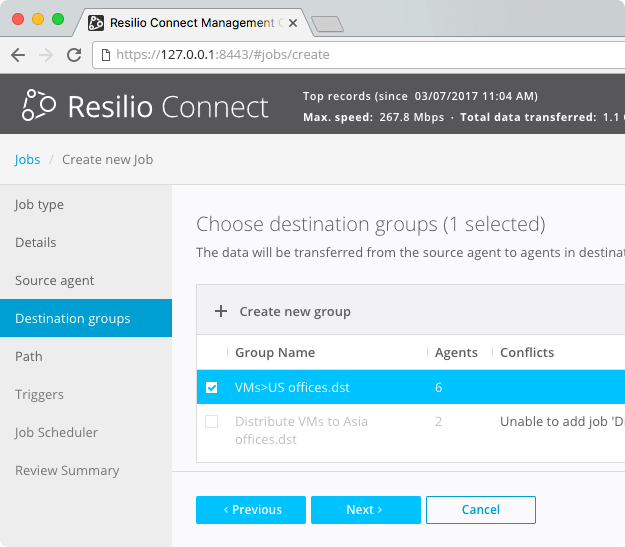
Task: Click the Max. speed 267.8 Mbps stat
Action: (373, 117)
